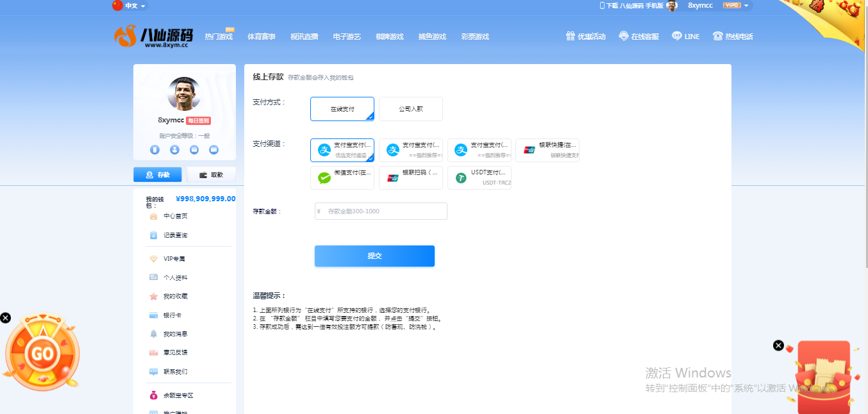This screenshot has height=414, width=868.
Task: Select the 银联快捷 payment channel option
Action: point(547,150)
